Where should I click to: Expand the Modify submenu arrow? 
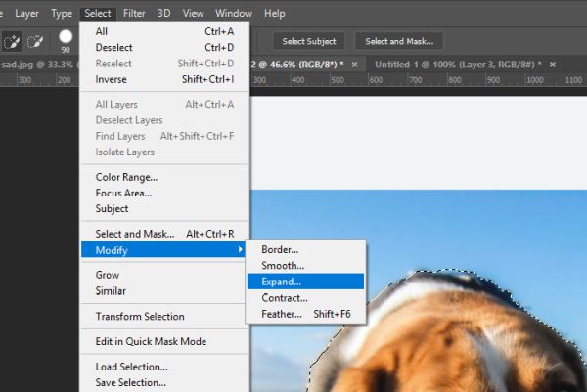tap(241, 249)
